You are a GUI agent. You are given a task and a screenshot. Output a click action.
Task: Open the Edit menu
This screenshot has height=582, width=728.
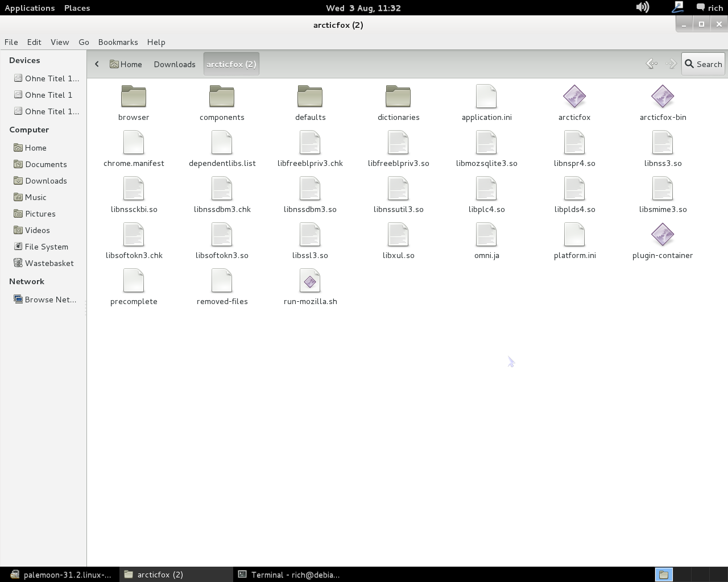[34, 42]
